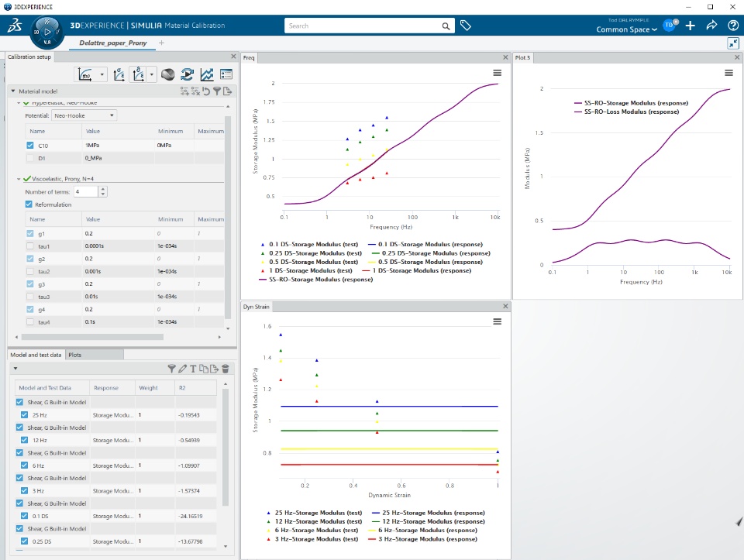Expand the Common Space dropdown
The image size is (744, 560).
pos(627,29)
